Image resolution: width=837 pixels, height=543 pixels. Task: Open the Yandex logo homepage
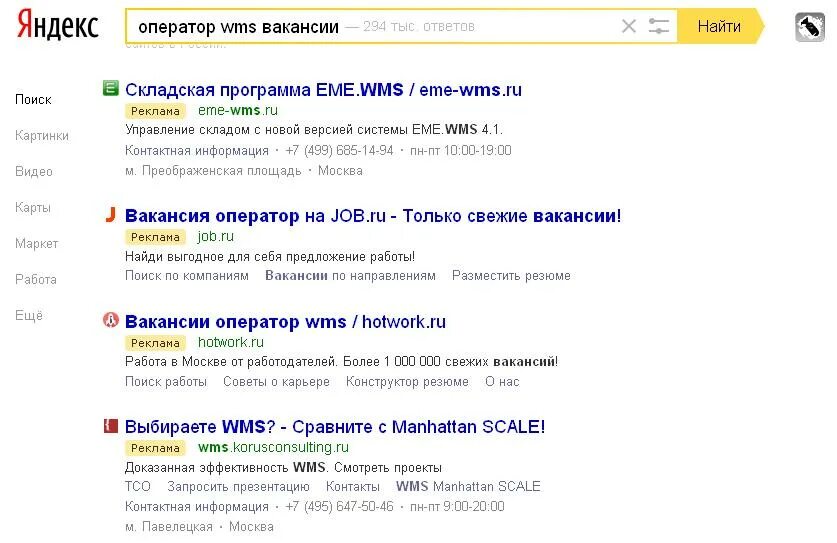(x=58, y=26)
